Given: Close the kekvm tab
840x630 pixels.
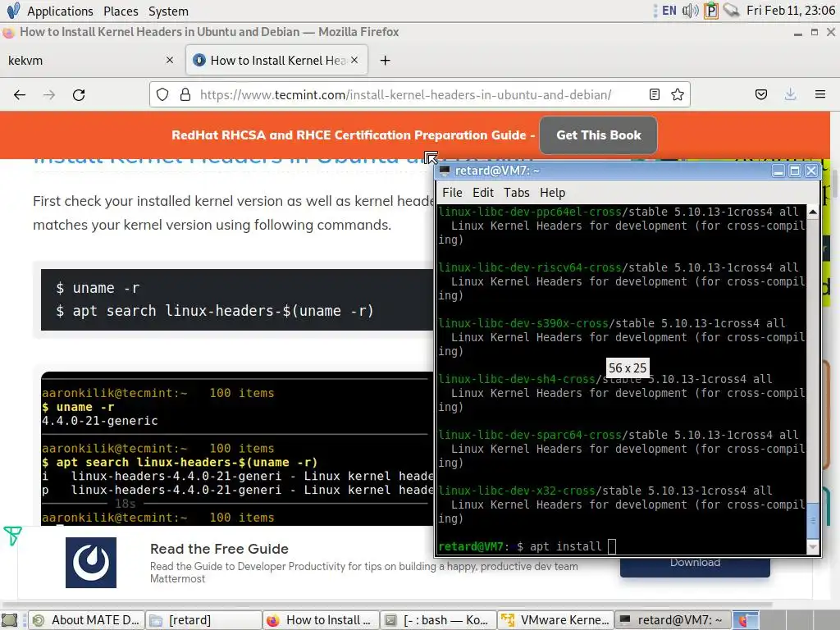Looking at the screenshot, I should pos(170,60).
